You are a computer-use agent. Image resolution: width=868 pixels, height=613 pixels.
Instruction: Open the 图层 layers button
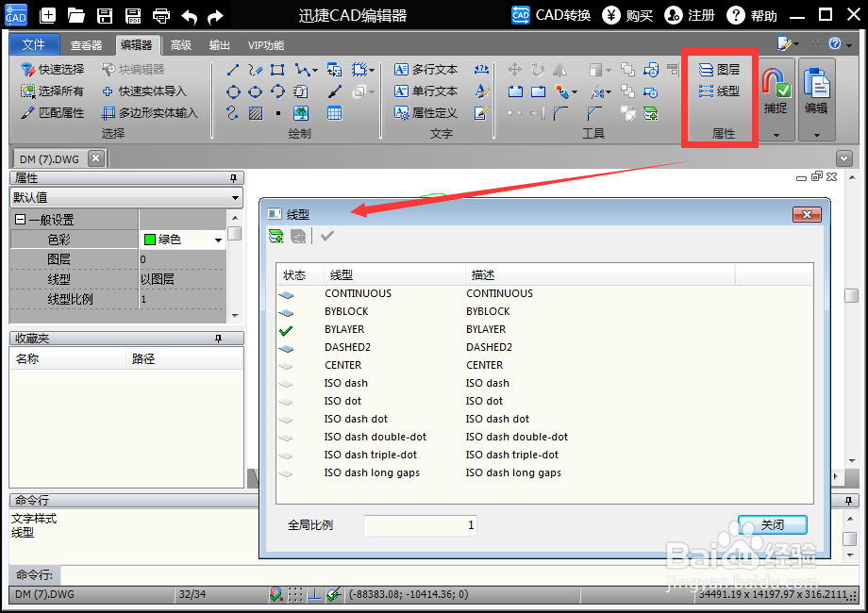click(719, 69)
